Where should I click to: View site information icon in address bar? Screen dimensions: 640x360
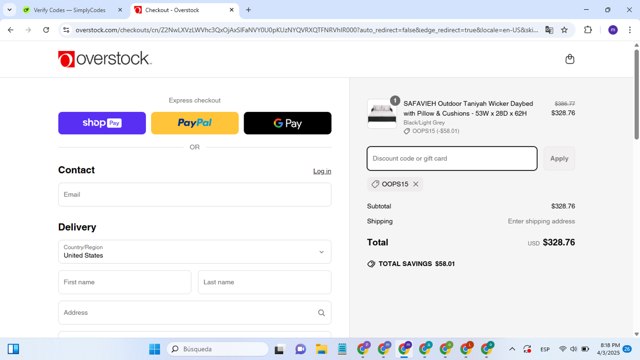click(x=66, y=30)
